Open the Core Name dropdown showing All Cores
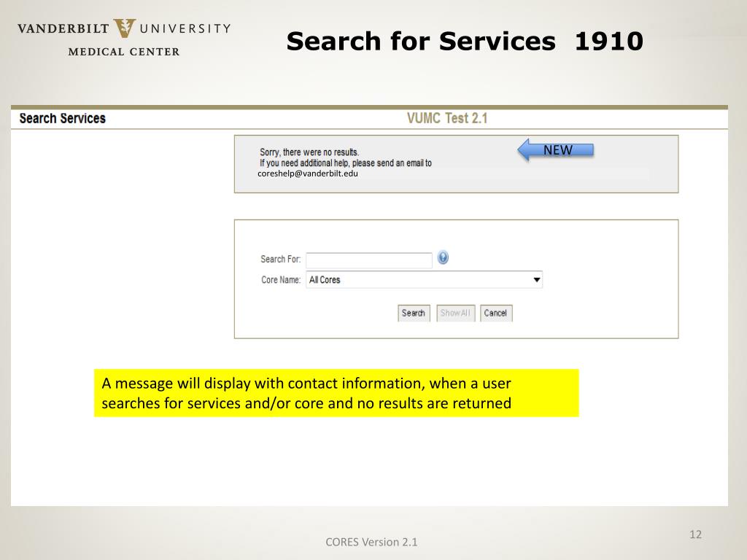The image size is (747, 560). click(424, 279)
